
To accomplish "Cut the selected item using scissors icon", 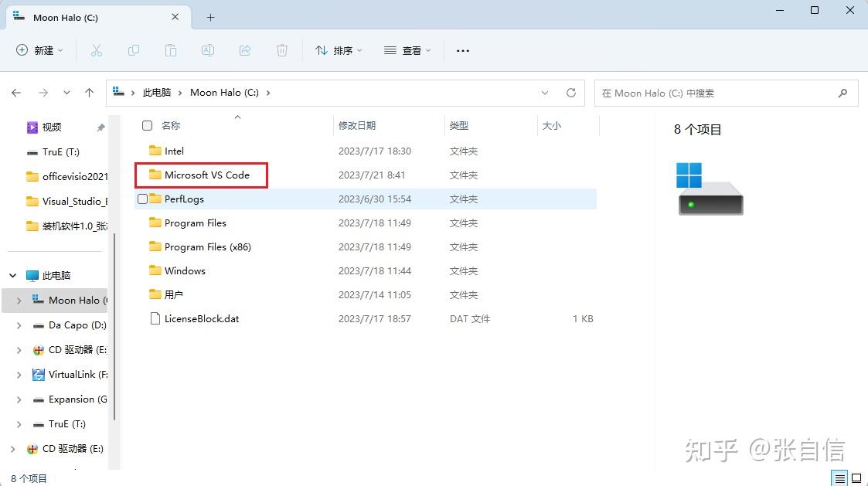I will (x=96, y=50).
